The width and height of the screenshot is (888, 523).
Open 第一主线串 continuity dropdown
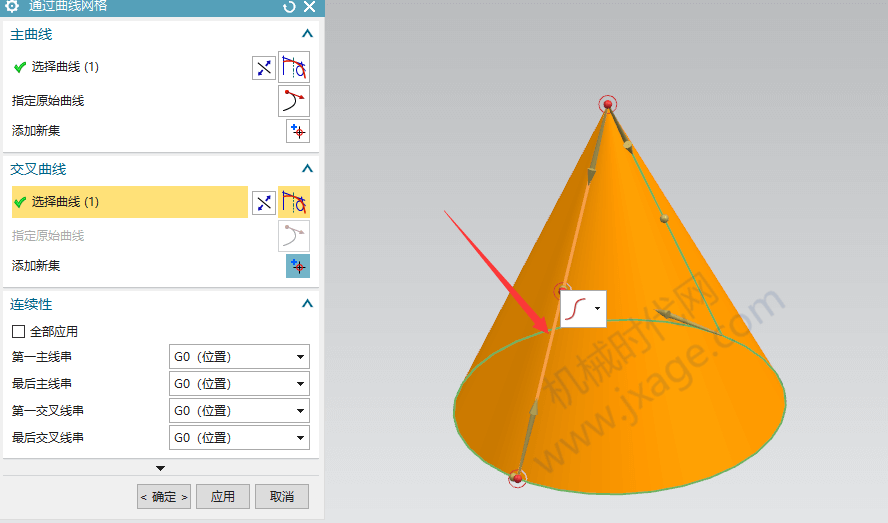(x=239, y=357)
